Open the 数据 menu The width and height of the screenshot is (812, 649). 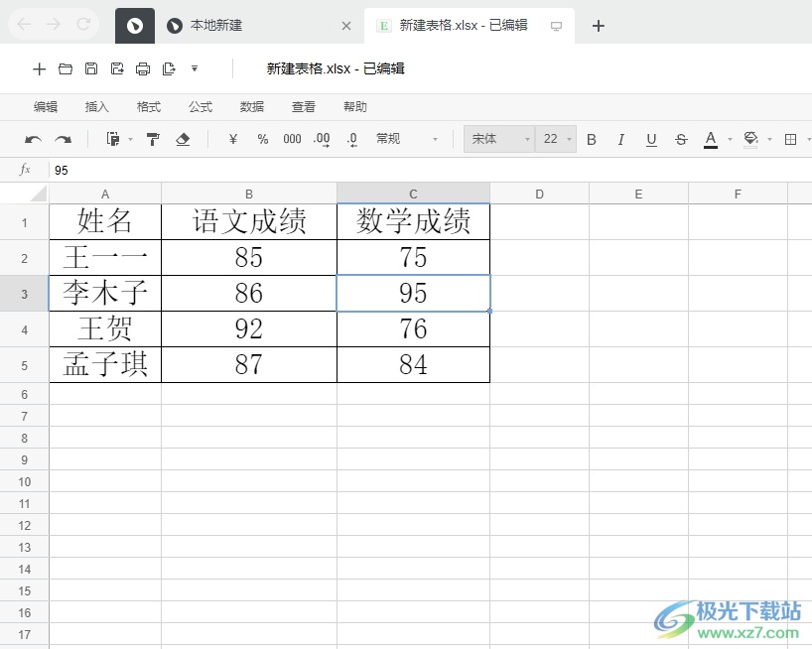tap(252, 106)
